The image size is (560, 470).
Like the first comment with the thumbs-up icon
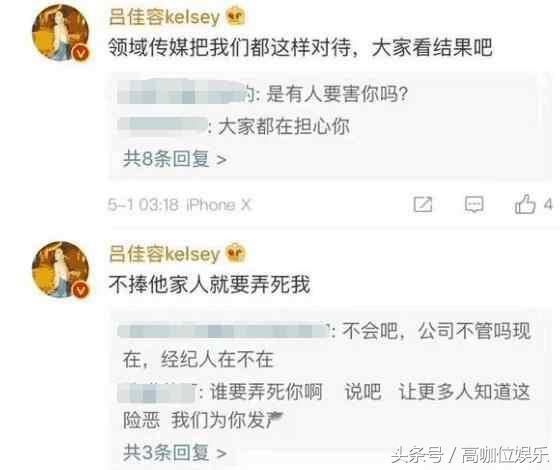tap(525, 204)
